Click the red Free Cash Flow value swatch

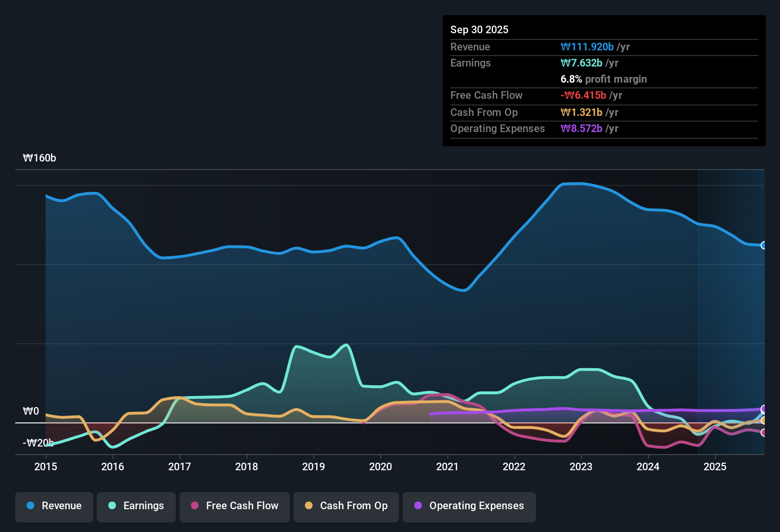[583, 95]
